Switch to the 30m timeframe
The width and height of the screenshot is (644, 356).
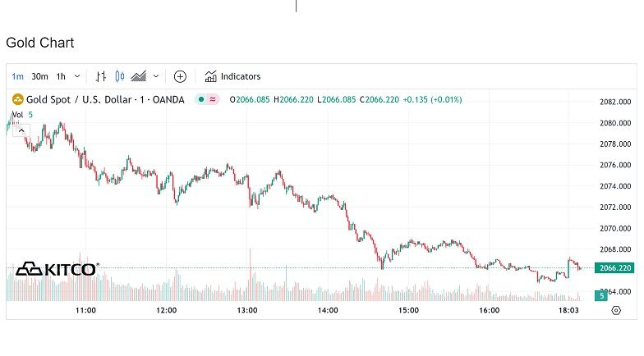click(39, 76)
